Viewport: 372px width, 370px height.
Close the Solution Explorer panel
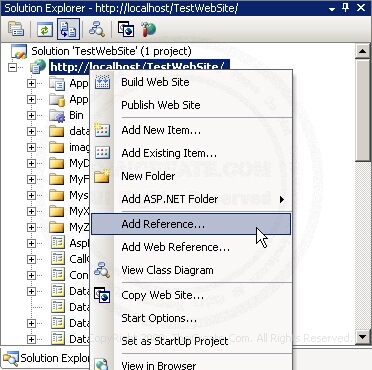point(361,8)
